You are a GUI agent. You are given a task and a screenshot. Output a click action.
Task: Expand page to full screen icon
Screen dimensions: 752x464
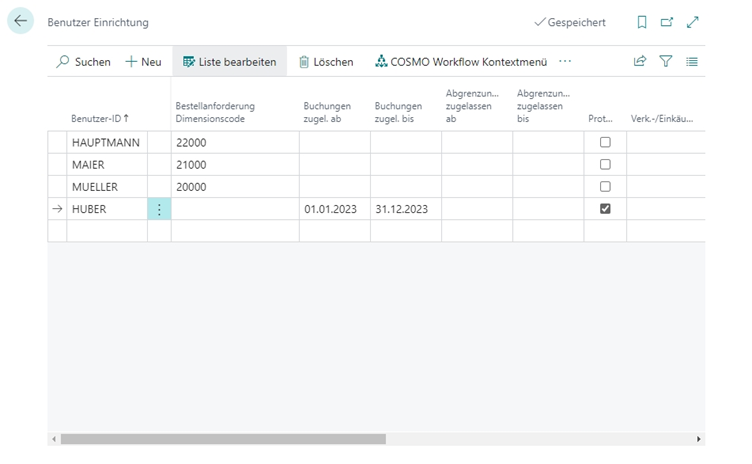(692, 22)
